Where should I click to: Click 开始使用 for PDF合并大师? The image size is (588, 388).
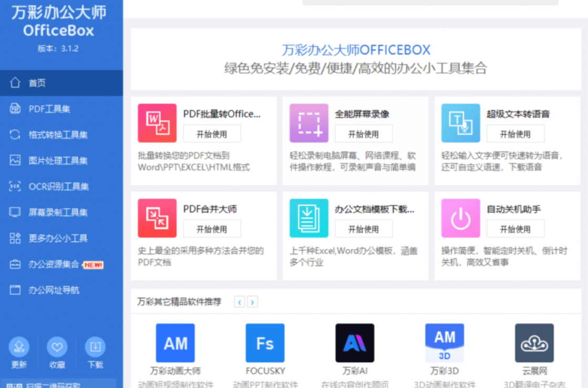212,229
